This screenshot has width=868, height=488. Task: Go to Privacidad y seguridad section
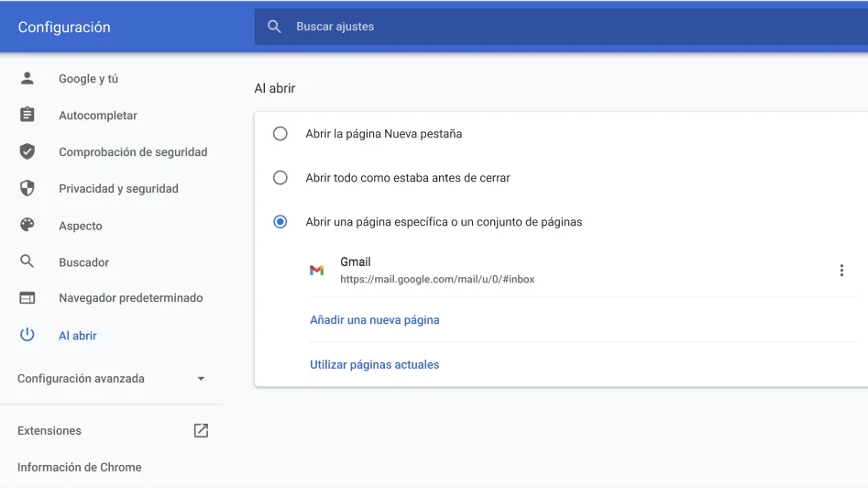[118, 189]
